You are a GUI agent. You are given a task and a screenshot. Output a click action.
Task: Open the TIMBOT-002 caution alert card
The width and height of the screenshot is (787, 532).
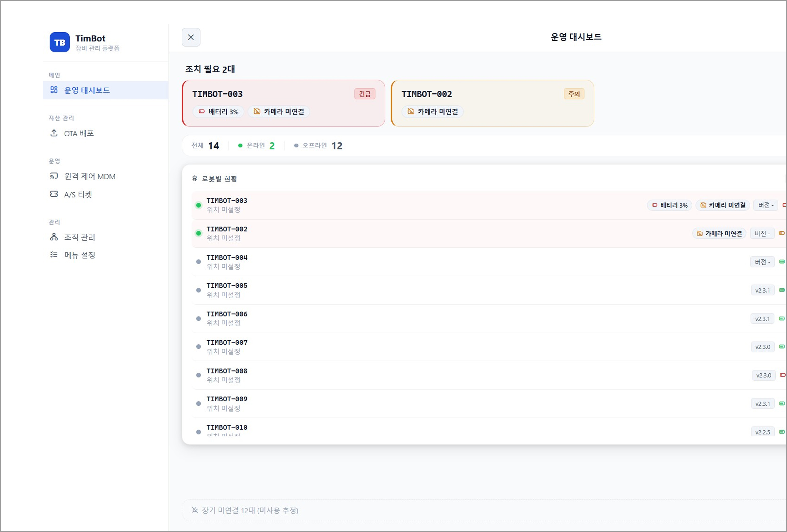tap(492, 103)
